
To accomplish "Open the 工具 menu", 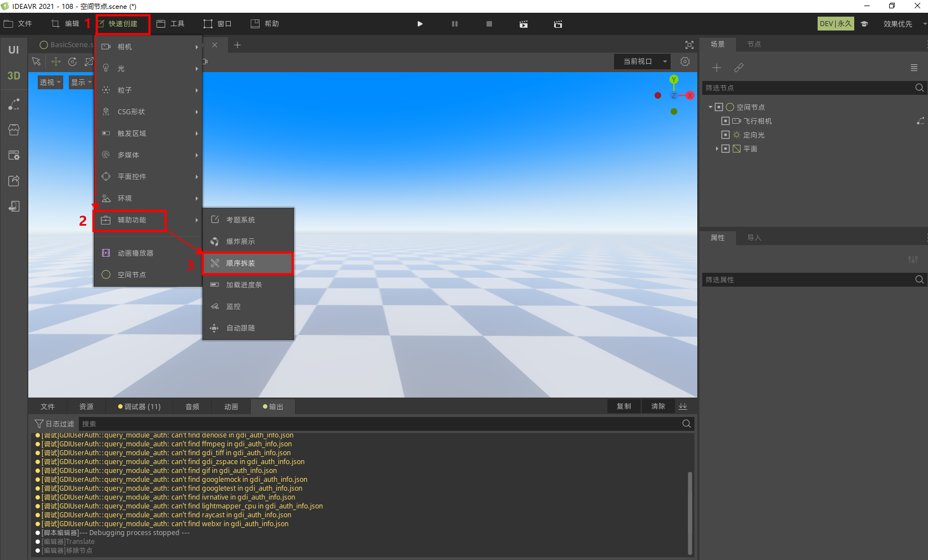I will pyautogui.click(x=170, y=24).
